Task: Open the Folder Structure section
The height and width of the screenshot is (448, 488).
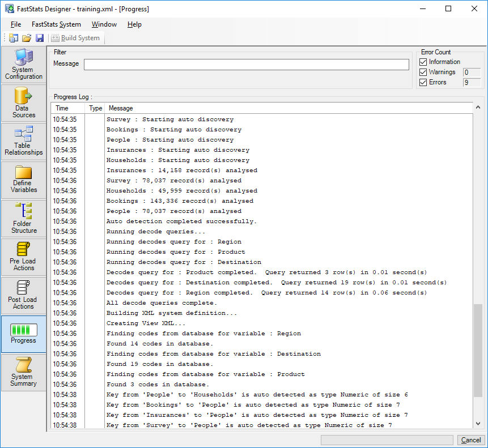Action: (24, 219)
